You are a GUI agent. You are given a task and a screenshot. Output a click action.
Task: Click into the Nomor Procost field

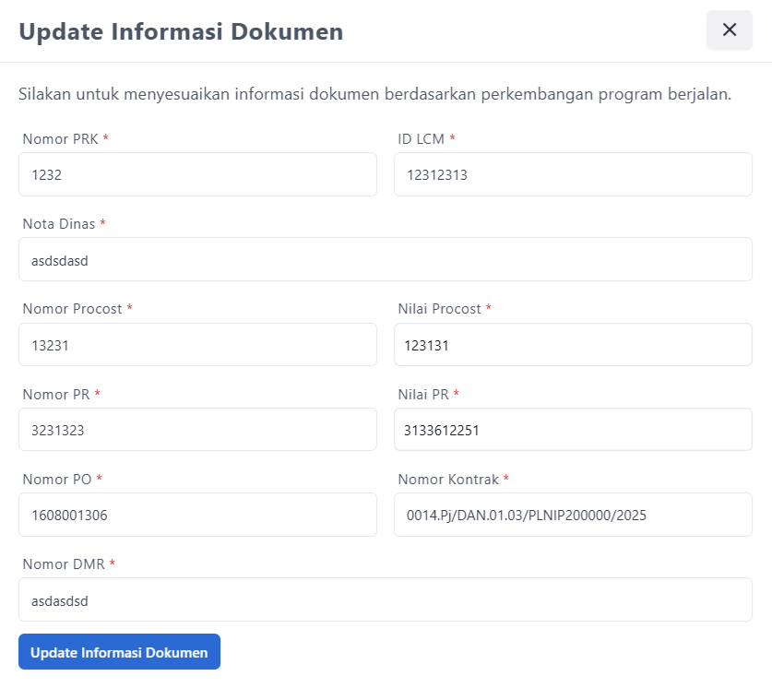(197, 345)
